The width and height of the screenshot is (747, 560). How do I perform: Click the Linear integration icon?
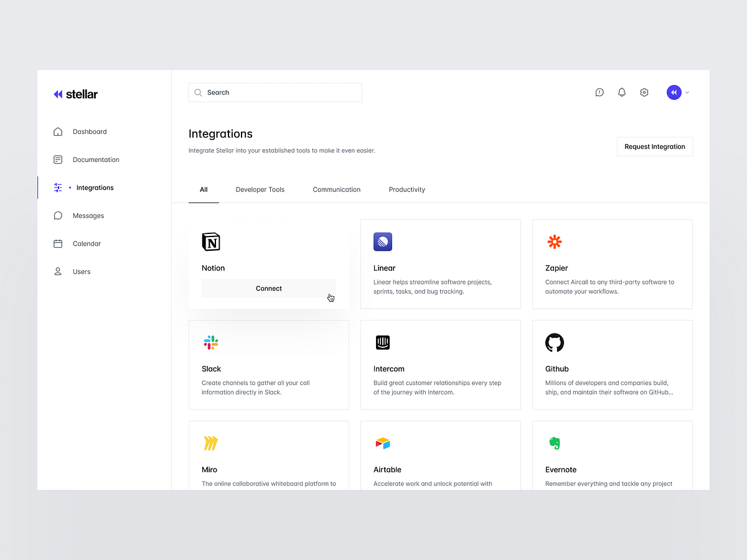[x=382, y=242]
